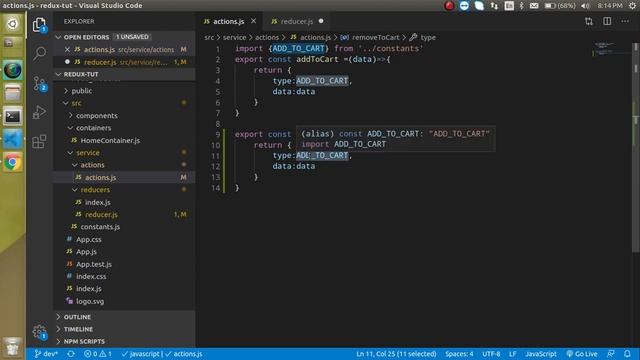Show errors and warnings in status bar
640x360 pixels.
point(98,354)
